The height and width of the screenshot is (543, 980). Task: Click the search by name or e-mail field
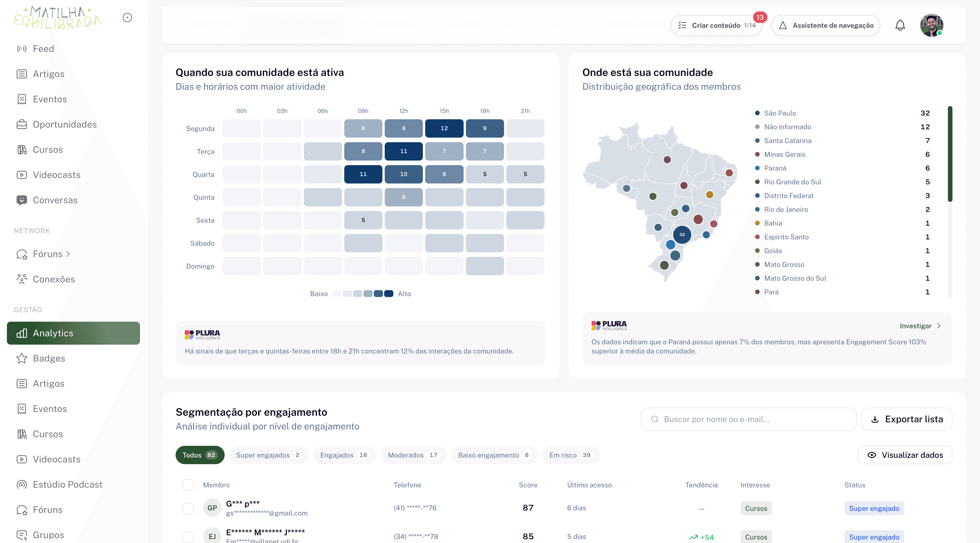point(748,419)
